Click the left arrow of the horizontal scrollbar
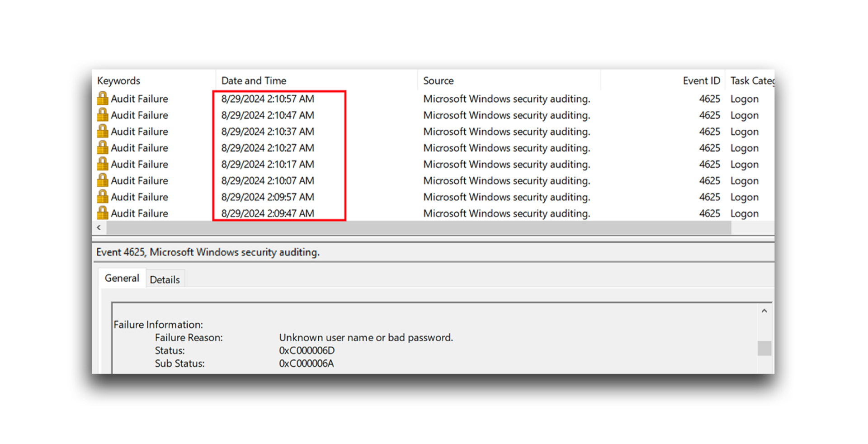 [99, 227]
